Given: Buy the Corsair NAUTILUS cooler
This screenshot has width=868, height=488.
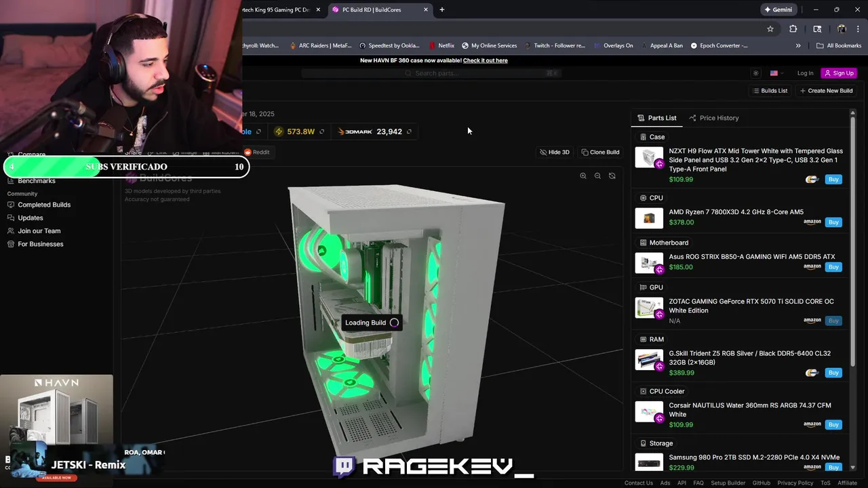Looking at the screenshot, I should click(x=833, y=425).
